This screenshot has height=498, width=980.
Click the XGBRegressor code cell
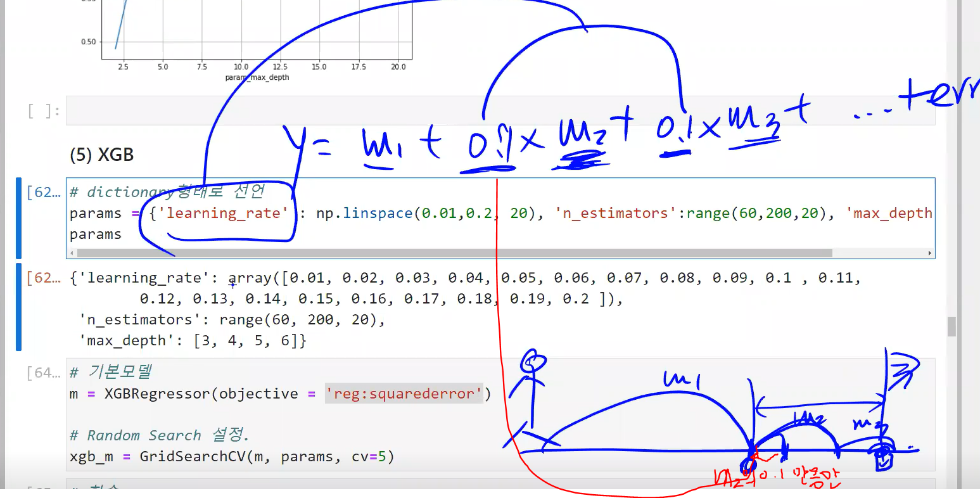[x=500, y=414]
